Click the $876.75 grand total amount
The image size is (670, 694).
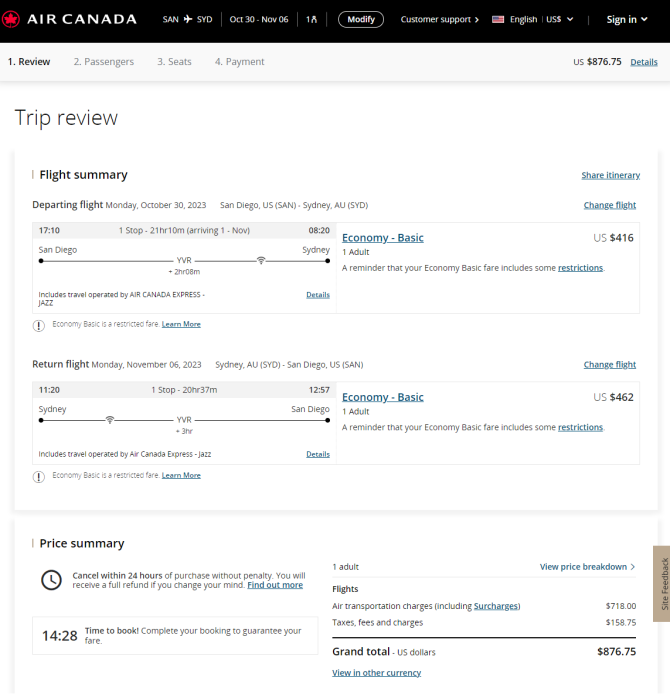pos(616,652)
